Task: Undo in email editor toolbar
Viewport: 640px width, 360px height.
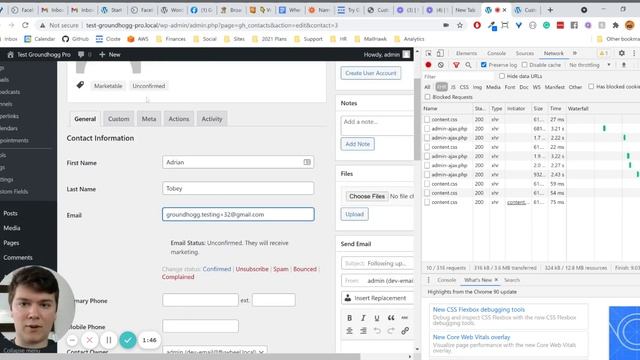Action: (x=377, y=331)
